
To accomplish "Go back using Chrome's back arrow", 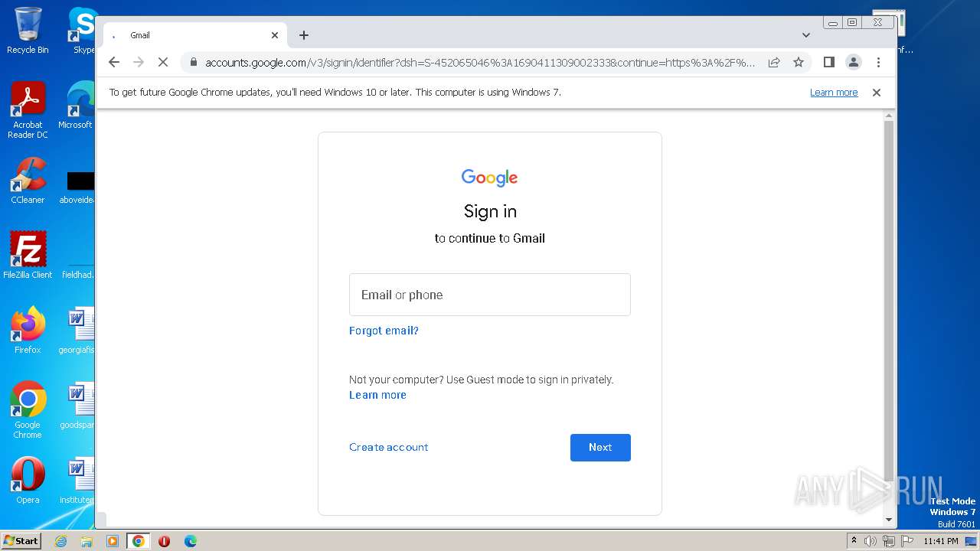I will point(114,62).
